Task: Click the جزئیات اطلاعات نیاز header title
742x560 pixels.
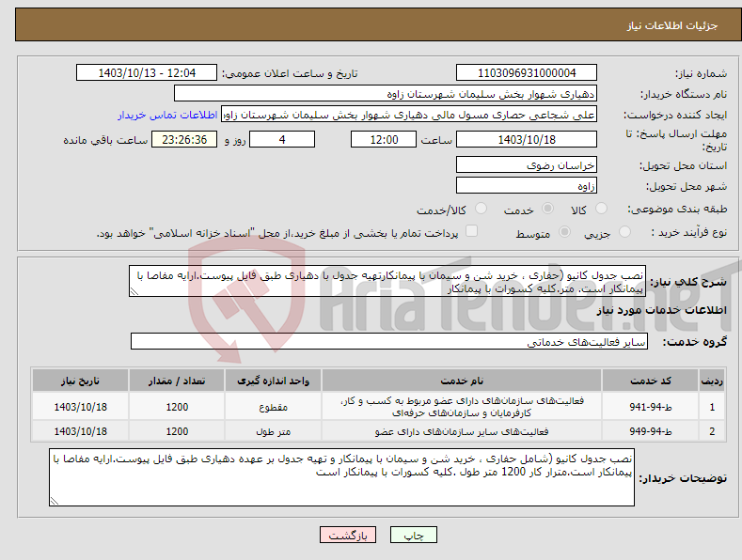Action: tap(672, 25)
